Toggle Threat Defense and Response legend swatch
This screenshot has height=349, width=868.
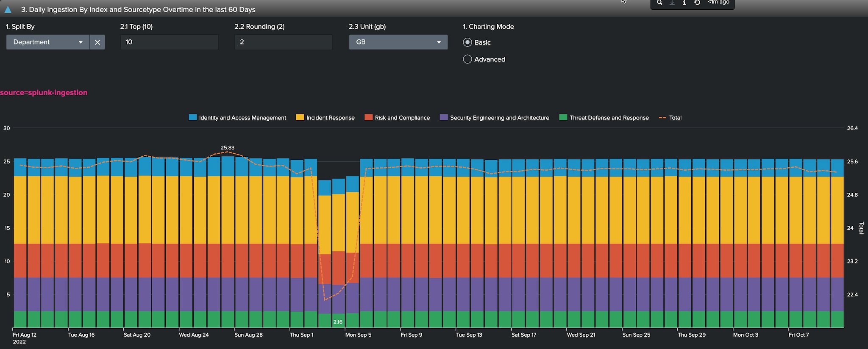pos(563,117)
